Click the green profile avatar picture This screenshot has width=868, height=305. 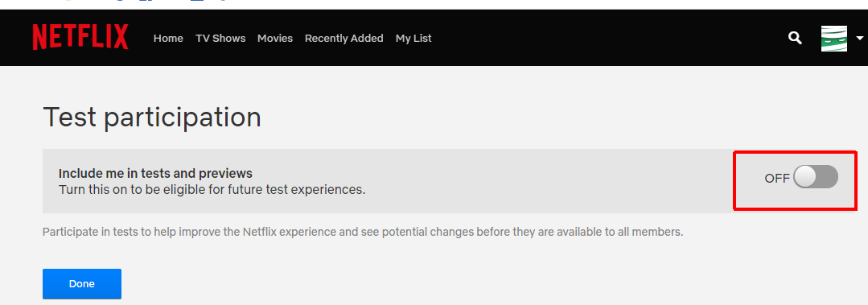[x=833, y=39]
